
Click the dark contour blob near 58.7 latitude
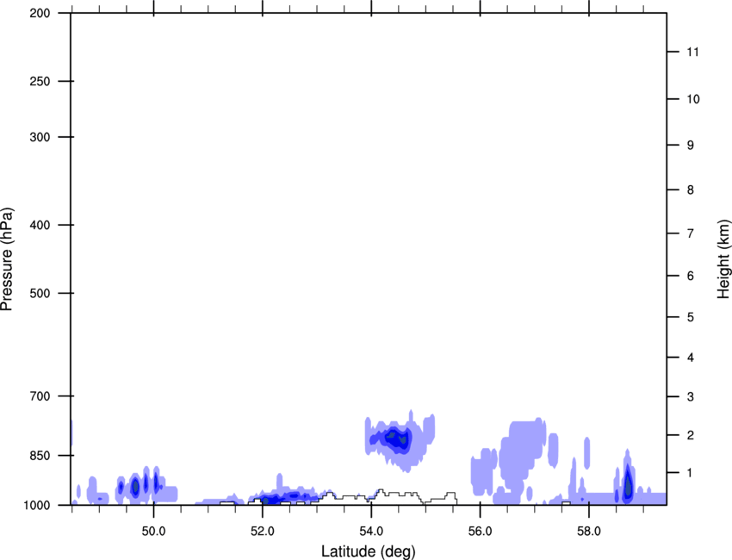coord(629,485)
